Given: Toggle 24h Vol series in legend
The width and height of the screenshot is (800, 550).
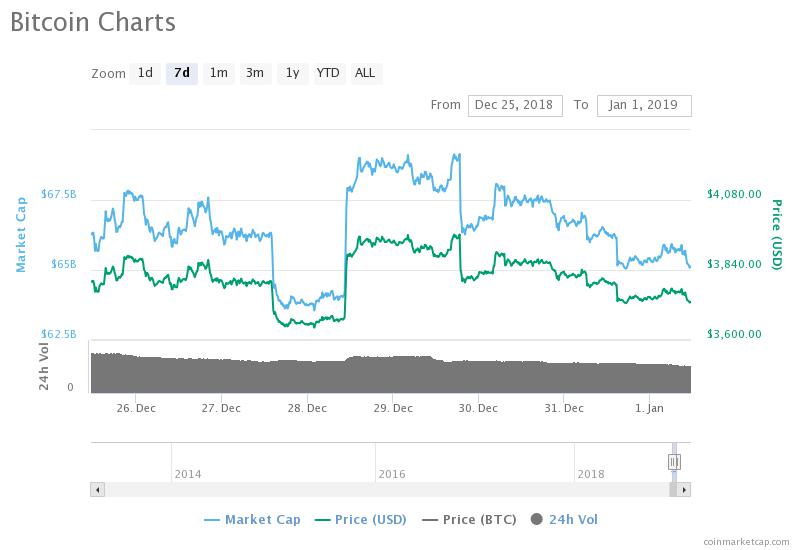Looking at the screenshot, I should click(x=565, y=519).
